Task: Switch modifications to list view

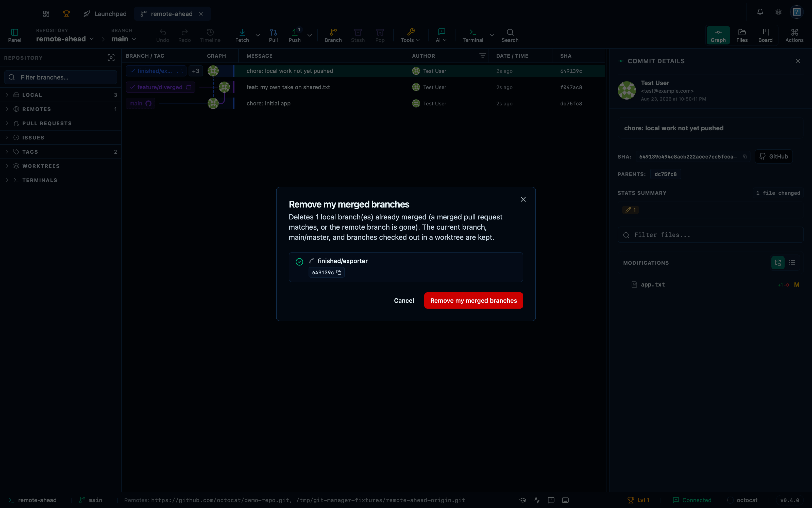Action: click(792, 263)
